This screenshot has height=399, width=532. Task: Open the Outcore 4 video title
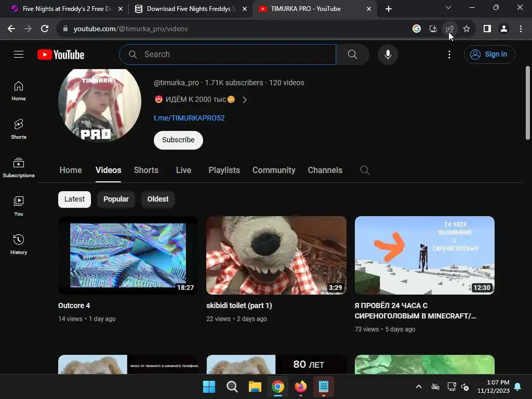coord(74,305)
